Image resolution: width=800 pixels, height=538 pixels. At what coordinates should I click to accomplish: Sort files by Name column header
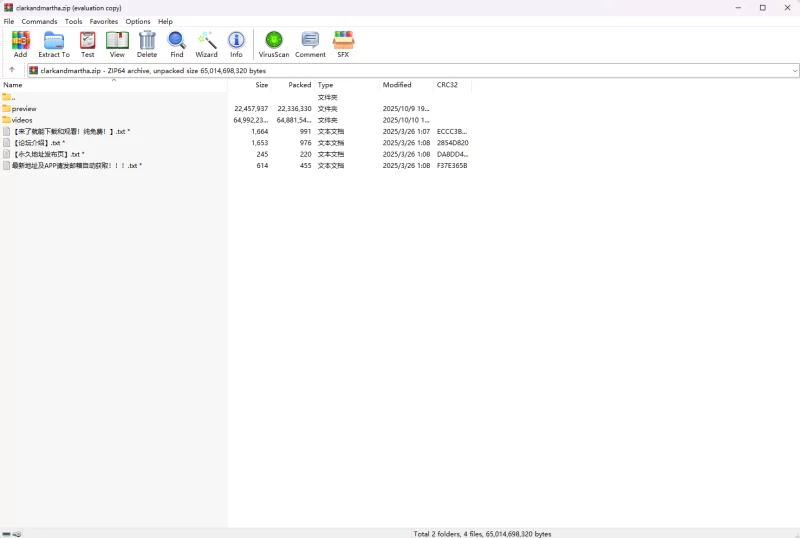13,85
